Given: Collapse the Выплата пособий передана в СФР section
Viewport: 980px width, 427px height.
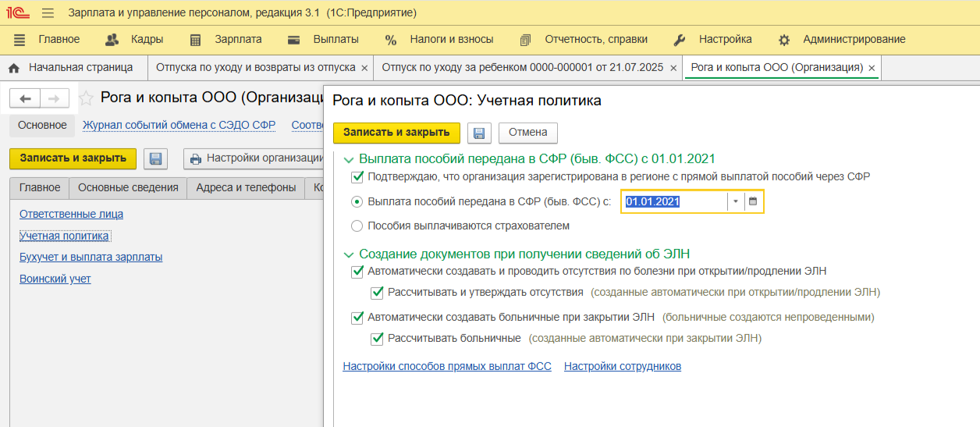Looking at the screenshot, I should coord(349,158).
